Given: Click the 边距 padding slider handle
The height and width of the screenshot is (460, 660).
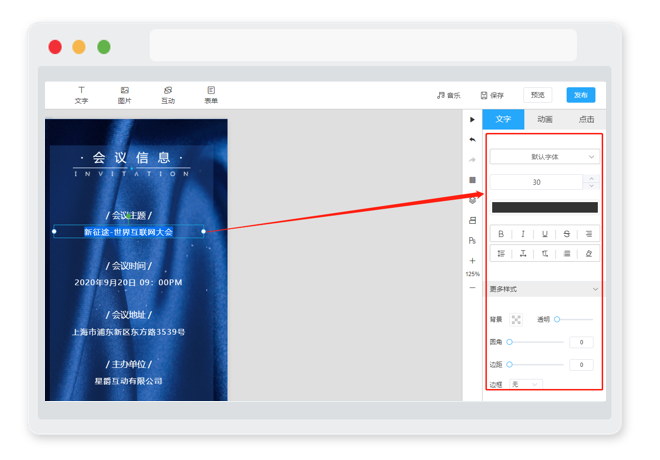Looking at the screenshot, I should 509,364.
